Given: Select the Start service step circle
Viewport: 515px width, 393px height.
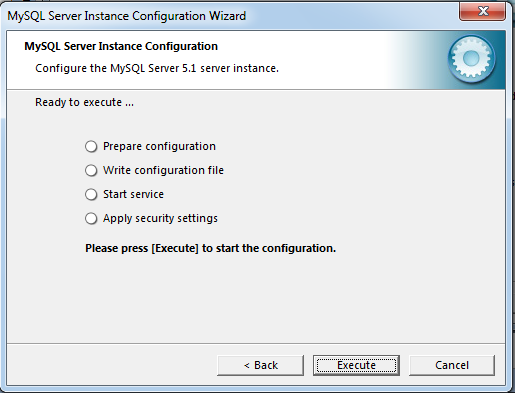Looking at the screenshot, I should pos(91,194).
